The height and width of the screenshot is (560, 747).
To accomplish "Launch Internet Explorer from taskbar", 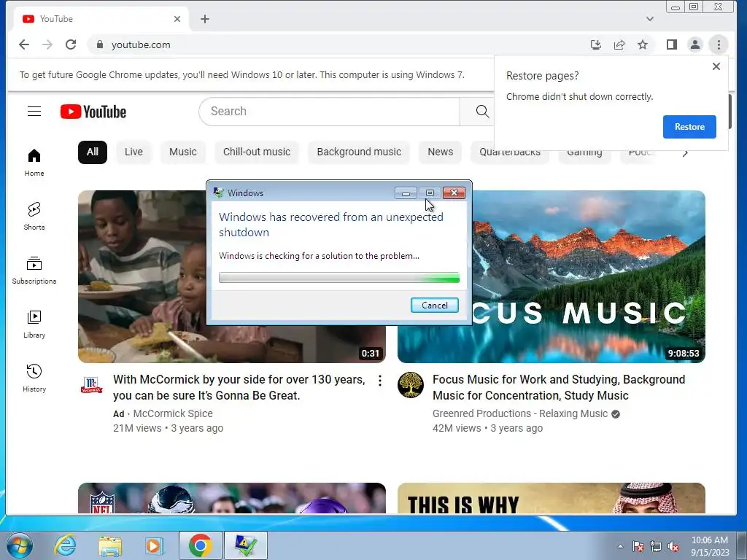I will 65,545.
